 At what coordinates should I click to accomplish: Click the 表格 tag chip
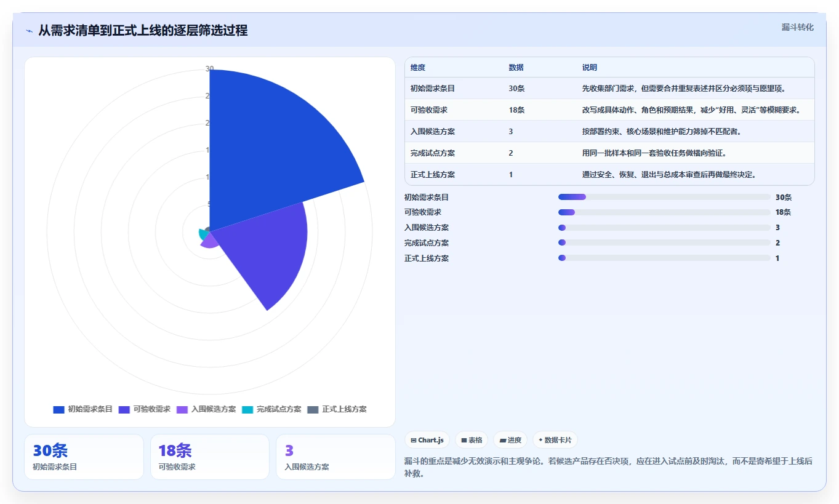click(x=472, y=440)
